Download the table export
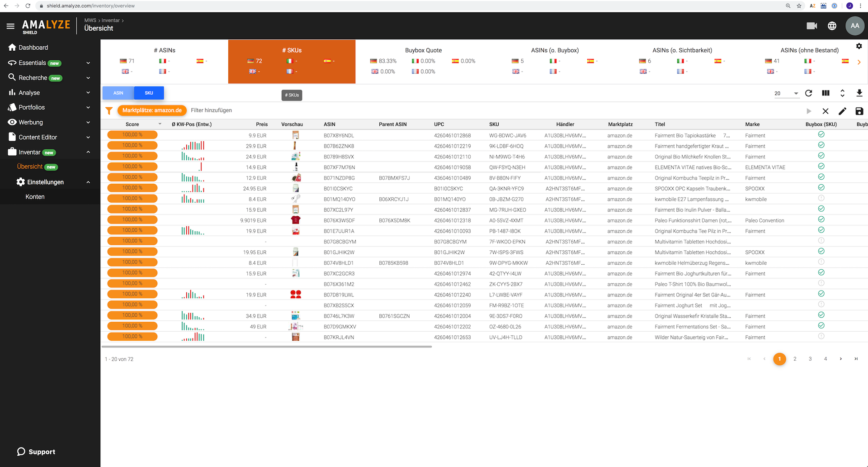Screen dimensions: 868x467 [859, 93]
